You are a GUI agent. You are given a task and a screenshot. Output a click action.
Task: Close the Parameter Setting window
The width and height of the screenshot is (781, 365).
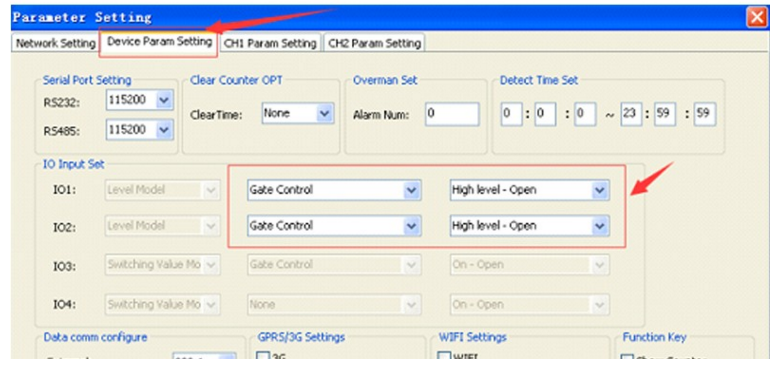point(757,18)
